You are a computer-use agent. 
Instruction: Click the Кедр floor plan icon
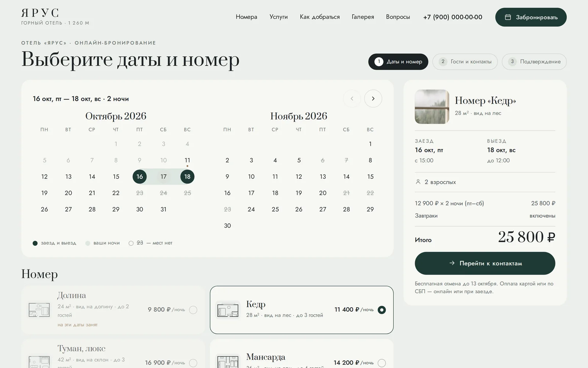coord(228,310)
